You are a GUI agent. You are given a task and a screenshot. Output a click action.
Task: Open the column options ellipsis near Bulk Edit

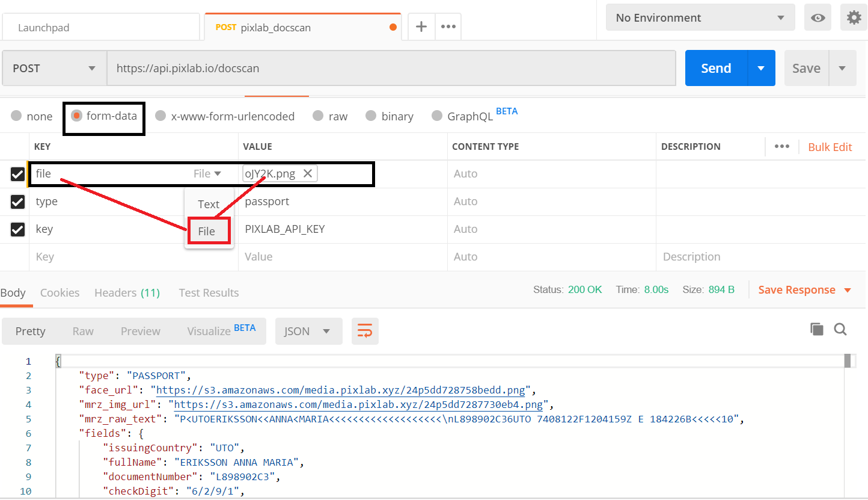781,147
